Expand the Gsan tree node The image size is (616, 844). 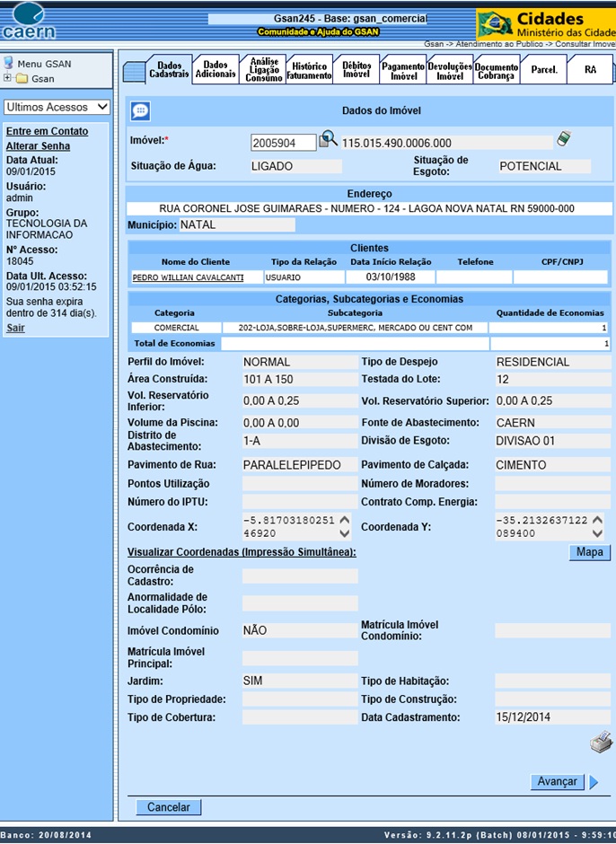(x=8, y=78)
